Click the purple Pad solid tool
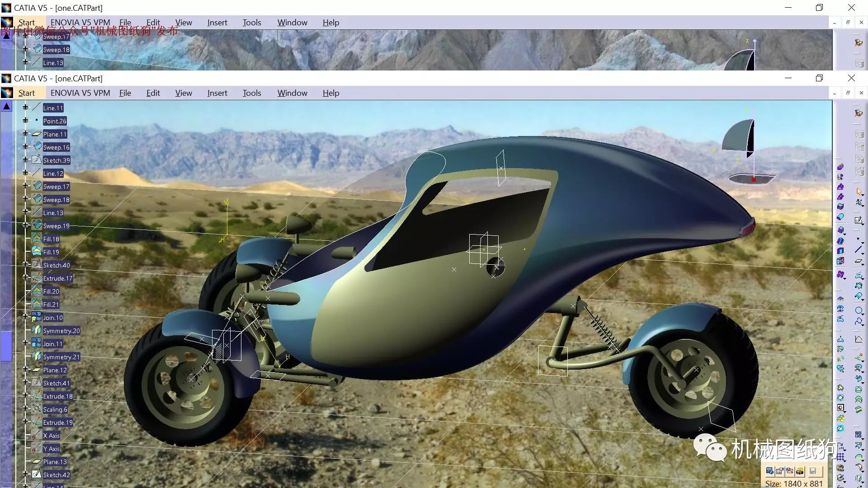Viewport: 868px width, 488px height. click(x=840, y=167)
